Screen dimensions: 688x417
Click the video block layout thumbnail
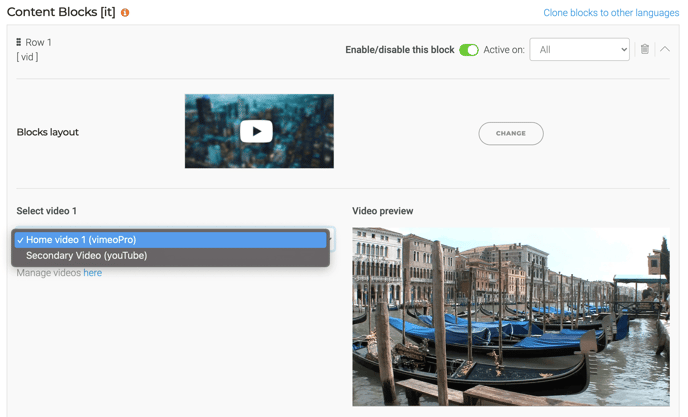coord(259,131)
